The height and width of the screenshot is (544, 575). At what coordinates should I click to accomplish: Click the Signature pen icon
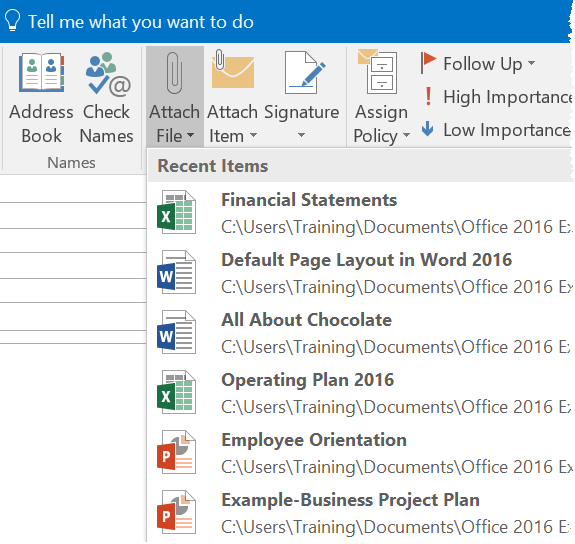tap(305, 72)
